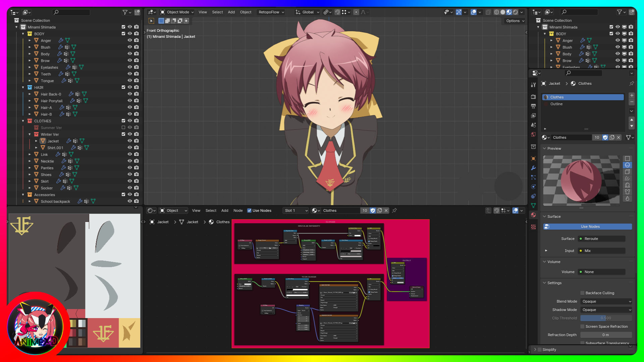Open the viewport Add menu

point(231,12)
